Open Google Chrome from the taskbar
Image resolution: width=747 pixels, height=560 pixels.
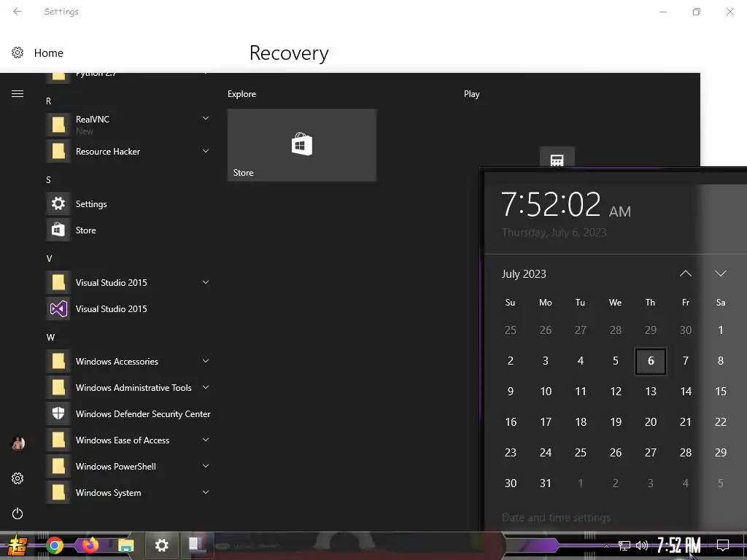[x=54, y=545]
